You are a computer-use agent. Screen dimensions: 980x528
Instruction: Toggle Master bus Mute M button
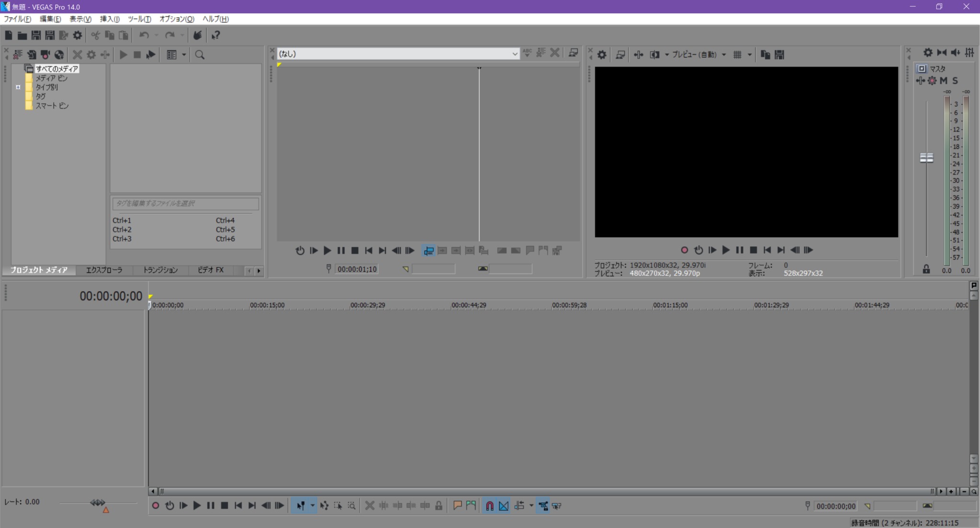coord(944,80)
